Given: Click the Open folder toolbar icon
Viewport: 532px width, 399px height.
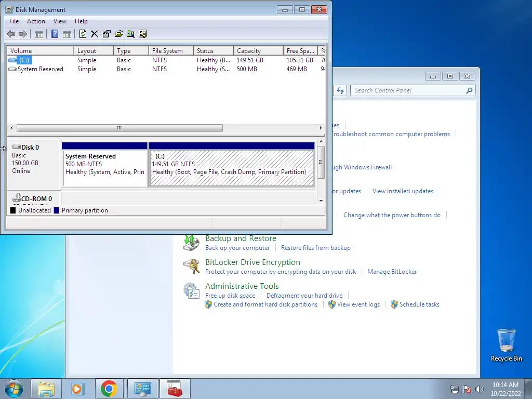Looking at the screenshot, I should (x=118, y=34).
